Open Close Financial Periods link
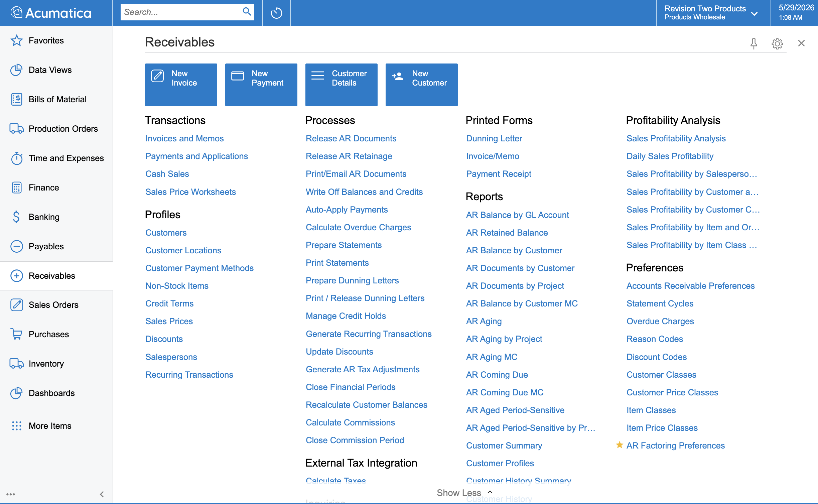This screenshot has height=504, width=818. (351, 387)
